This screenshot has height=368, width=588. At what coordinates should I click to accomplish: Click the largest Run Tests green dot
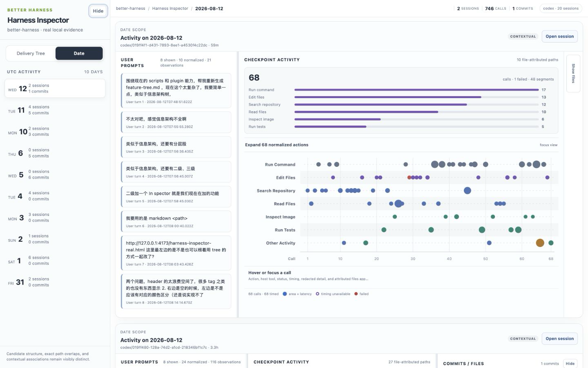coord(482,230)
